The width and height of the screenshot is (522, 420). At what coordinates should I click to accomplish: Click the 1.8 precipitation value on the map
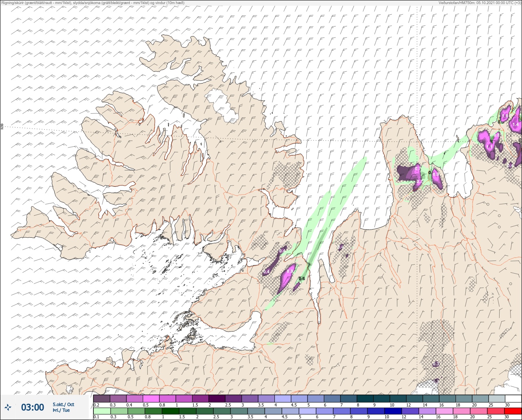coord(505,116)
